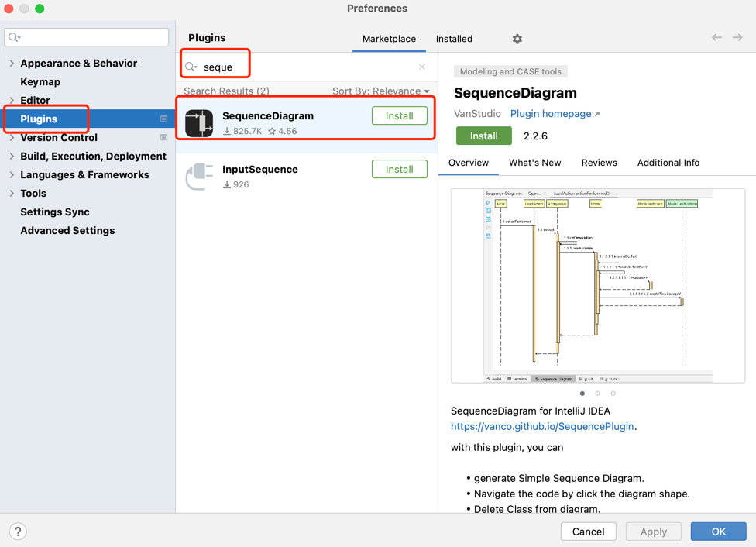Click the sequence diagram screenshot preview
This screenshot has height=547, width=756.
(598, 286)
